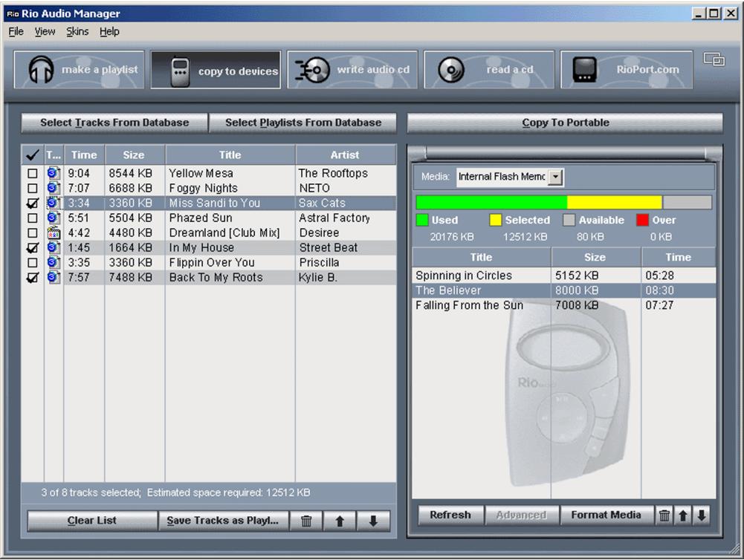Viewport: 744px width, 560px height.
Task: Open the Skins menu
Action: [77, 31]
